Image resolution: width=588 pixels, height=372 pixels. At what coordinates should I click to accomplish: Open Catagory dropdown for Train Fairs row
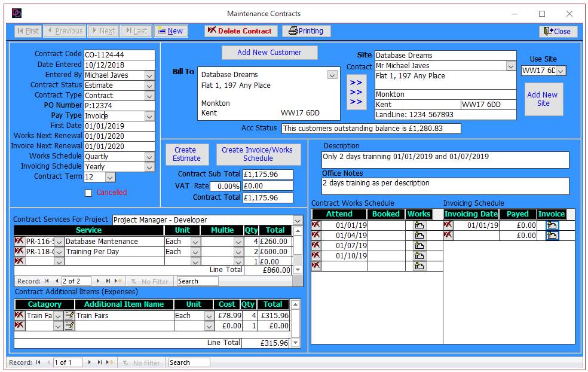58,316
